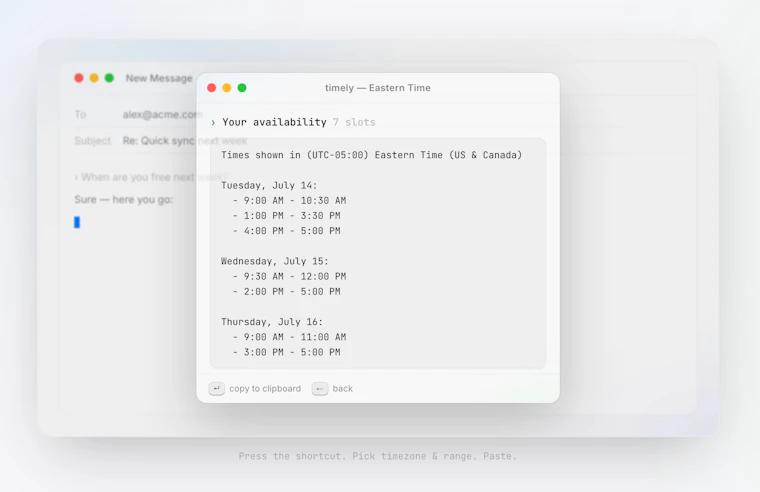Click the 'Press the shortcut' caption text

pyautogui.click(x=378, y=456)
